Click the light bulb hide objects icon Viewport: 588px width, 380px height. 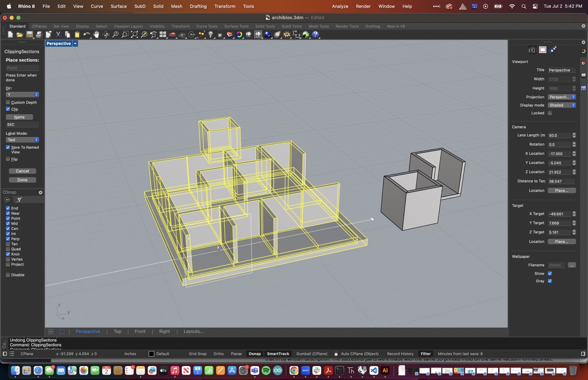[211, 34]
